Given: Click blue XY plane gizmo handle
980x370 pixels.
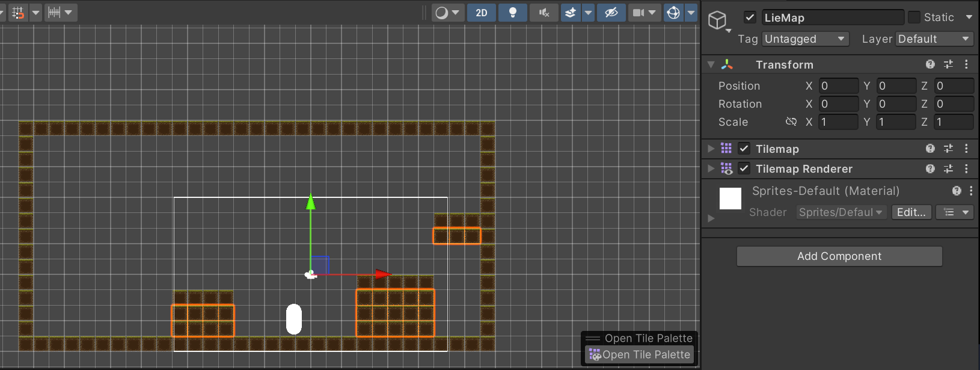Looking at the screenshot, I should tap(320, 265).
